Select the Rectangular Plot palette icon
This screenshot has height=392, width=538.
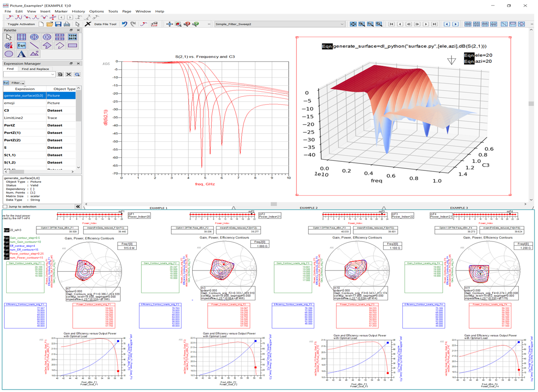click(x=22, y=37)
